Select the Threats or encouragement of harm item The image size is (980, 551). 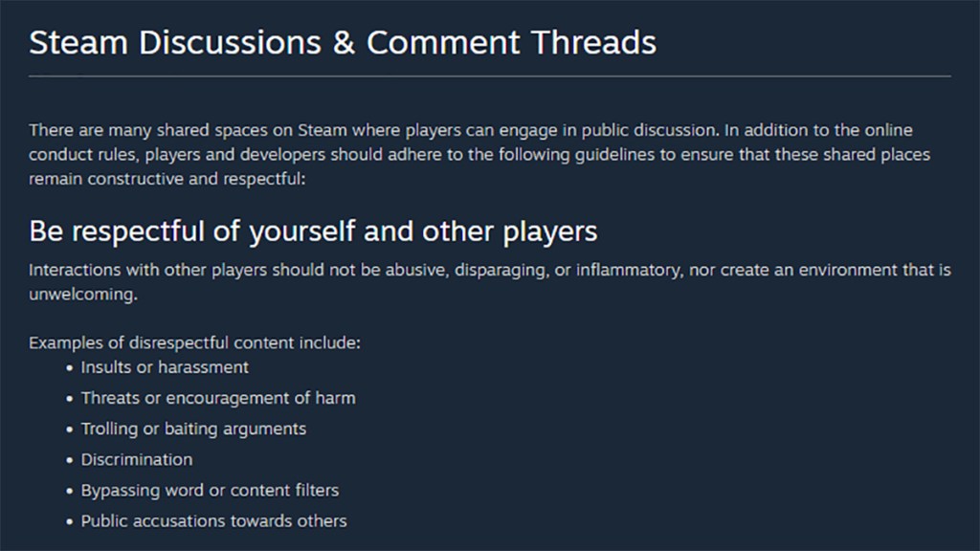click(x=218, y=398)
